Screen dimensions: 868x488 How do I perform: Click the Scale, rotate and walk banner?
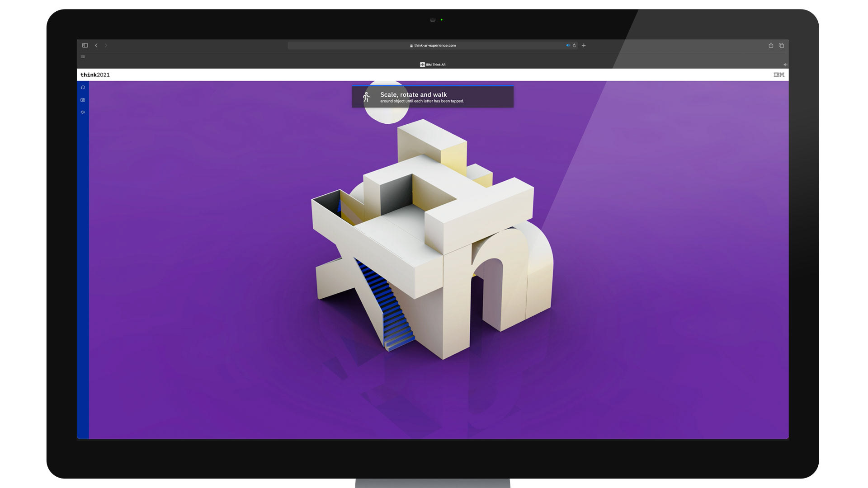(433, 97)
